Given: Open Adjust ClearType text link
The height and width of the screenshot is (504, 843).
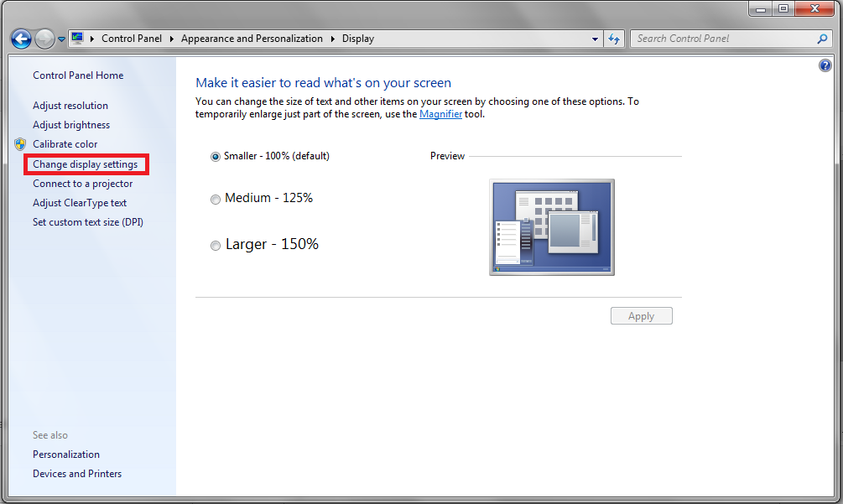Looking at the screenshot, I should [x=80, y=203].
